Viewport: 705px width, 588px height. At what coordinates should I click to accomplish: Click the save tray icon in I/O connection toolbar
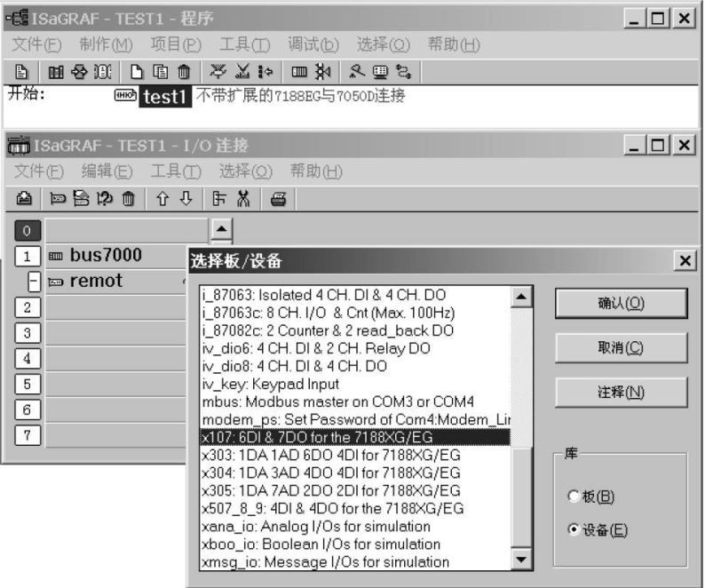[24, 198]
